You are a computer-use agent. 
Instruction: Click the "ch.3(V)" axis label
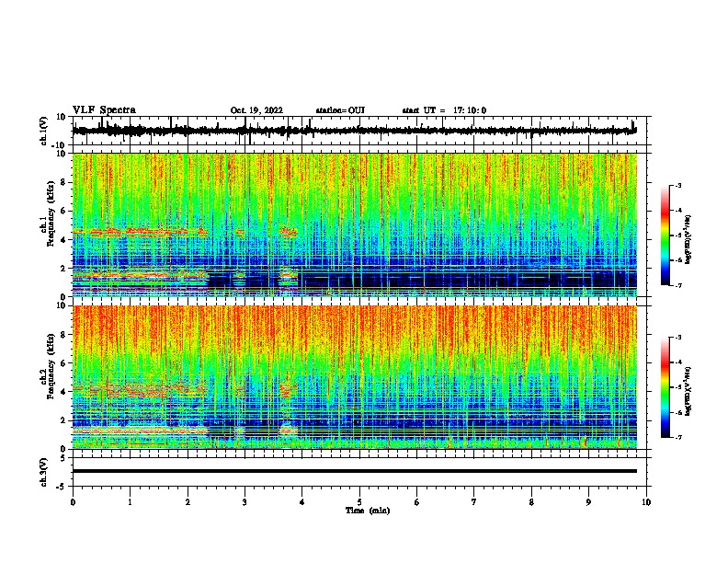(x=44, y=472)
